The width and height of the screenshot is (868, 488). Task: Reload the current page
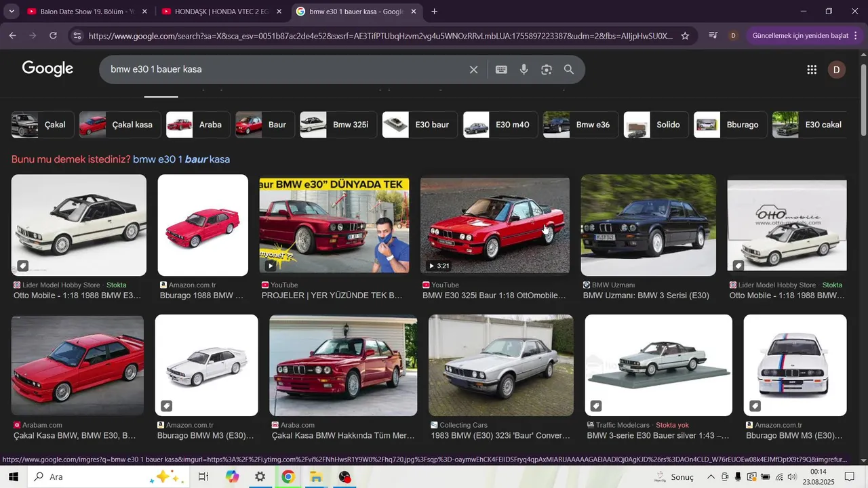53,36
